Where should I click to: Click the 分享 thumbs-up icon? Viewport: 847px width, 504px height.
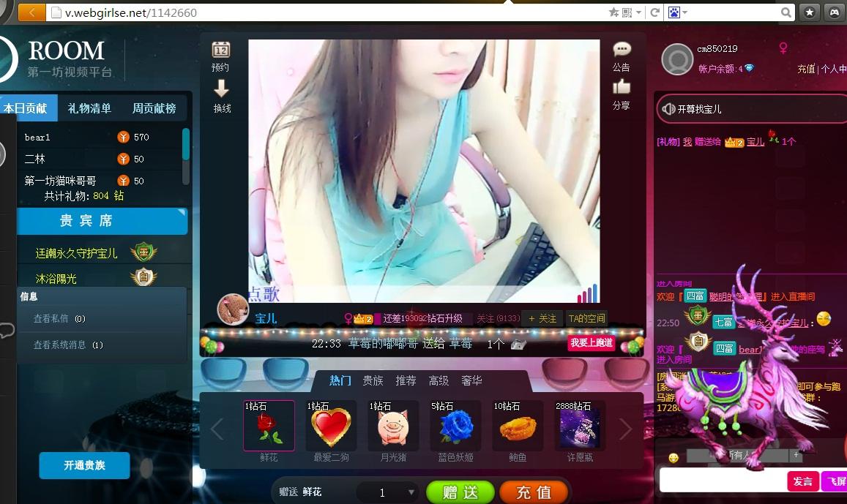[x=622, y=87]
